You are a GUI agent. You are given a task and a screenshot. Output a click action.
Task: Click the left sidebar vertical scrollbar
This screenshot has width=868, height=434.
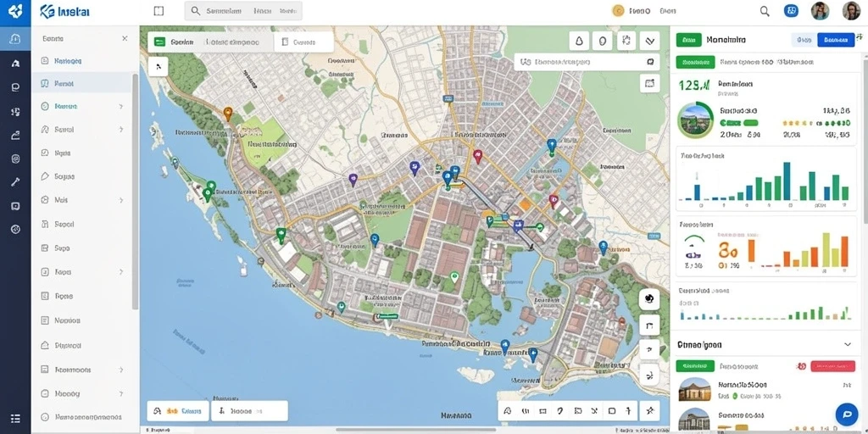tap(135, 191)
